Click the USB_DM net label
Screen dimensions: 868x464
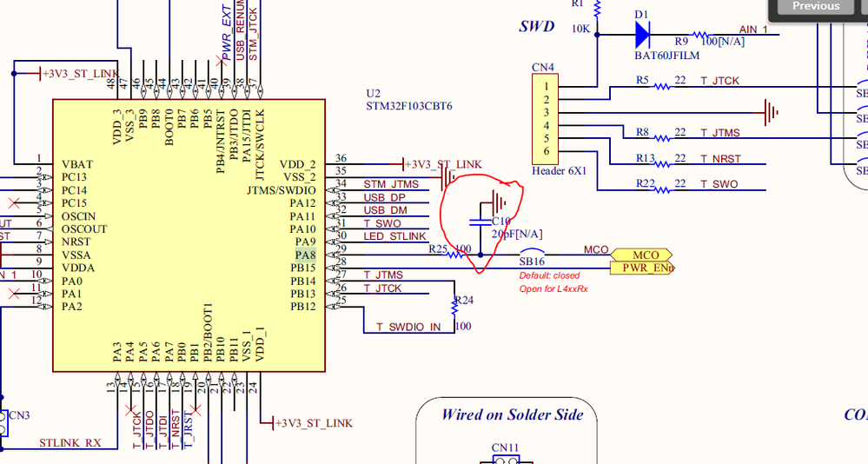tap(385, 210)
